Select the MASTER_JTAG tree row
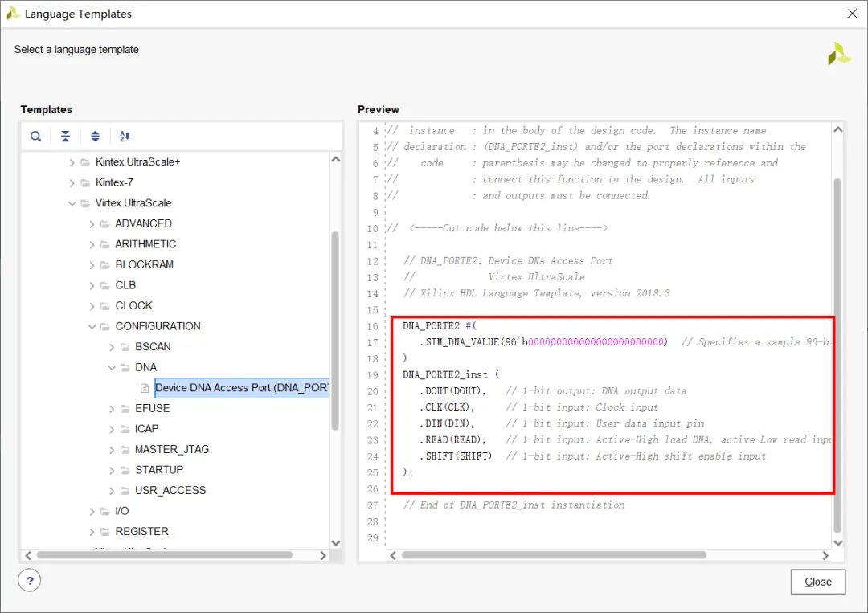This screenshot has width=868, height=613. 172,449
